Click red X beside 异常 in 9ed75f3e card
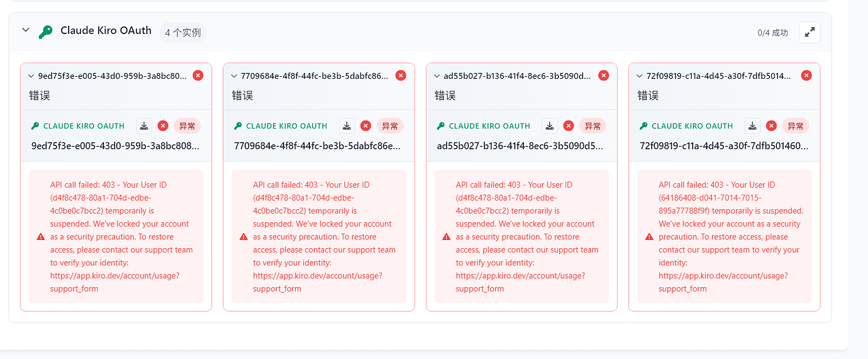This screenshot has height=359, width=868. tap(163, 126)
